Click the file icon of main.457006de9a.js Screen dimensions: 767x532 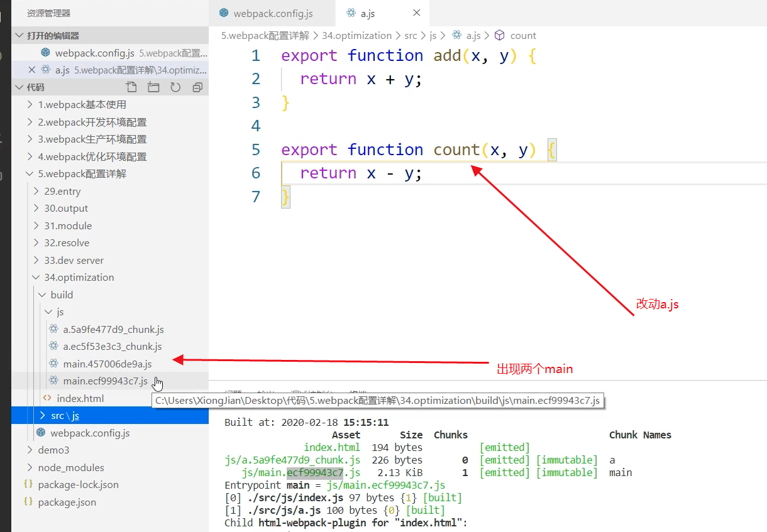coord(54,364)
